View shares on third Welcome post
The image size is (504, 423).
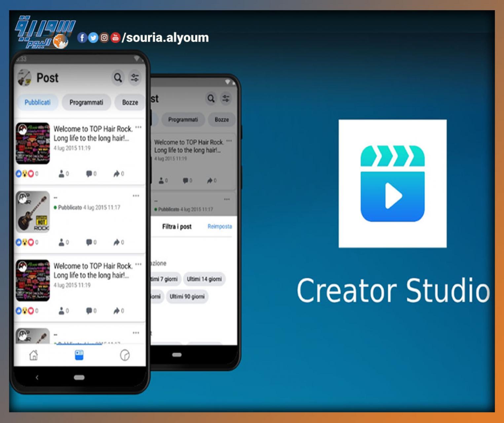coord(119,311)
